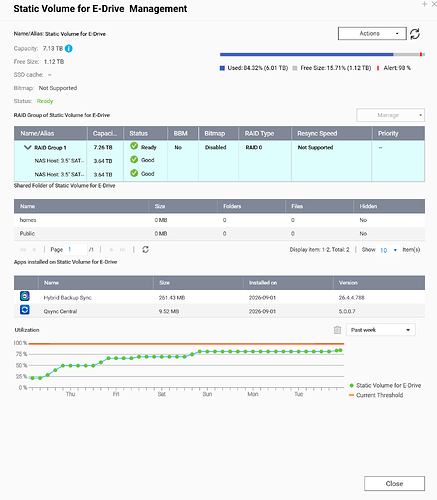Image resolution: width=437 pixels, height=500 pixels.
Task: Click the 9.52 MB size cell
Action: [x=169, y=311]
